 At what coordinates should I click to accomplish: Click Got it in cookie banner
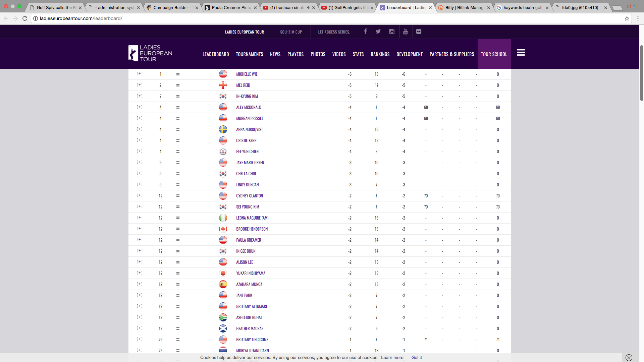click(x=417, y=358)
